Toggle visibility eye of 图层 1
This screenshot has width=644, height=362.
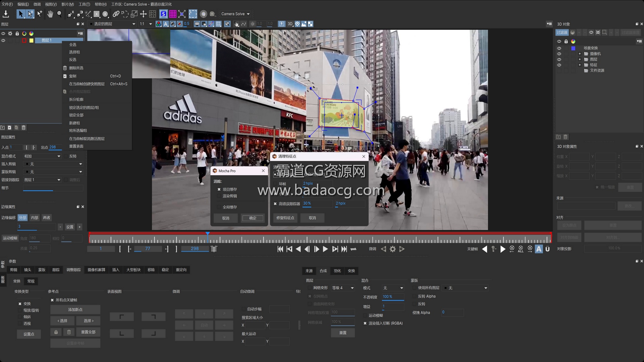(x=3, y=41)
